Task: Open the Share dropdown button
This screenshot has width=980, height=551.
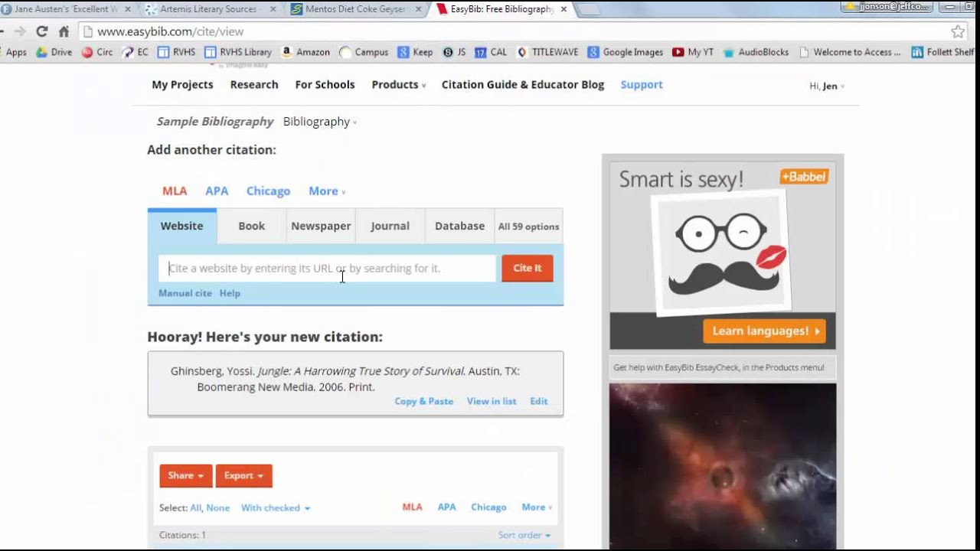Action: [186, 475]
